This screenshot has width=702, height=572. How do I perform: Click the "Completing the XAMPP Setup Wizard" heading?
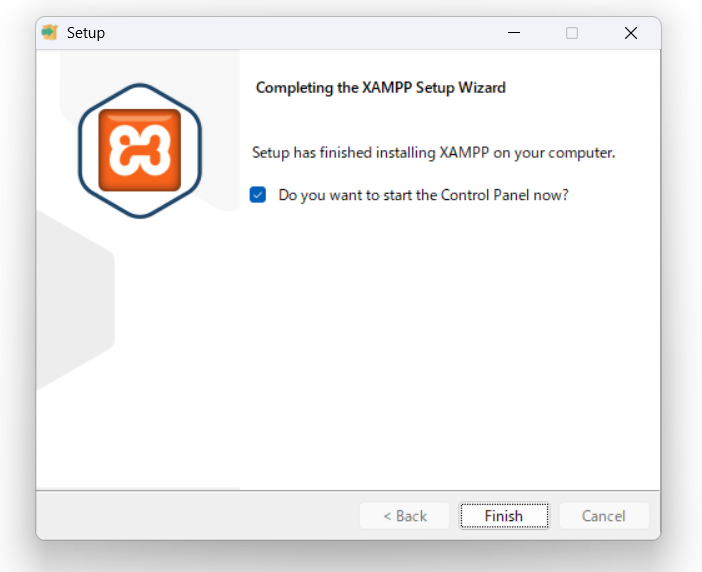[380, 87]
